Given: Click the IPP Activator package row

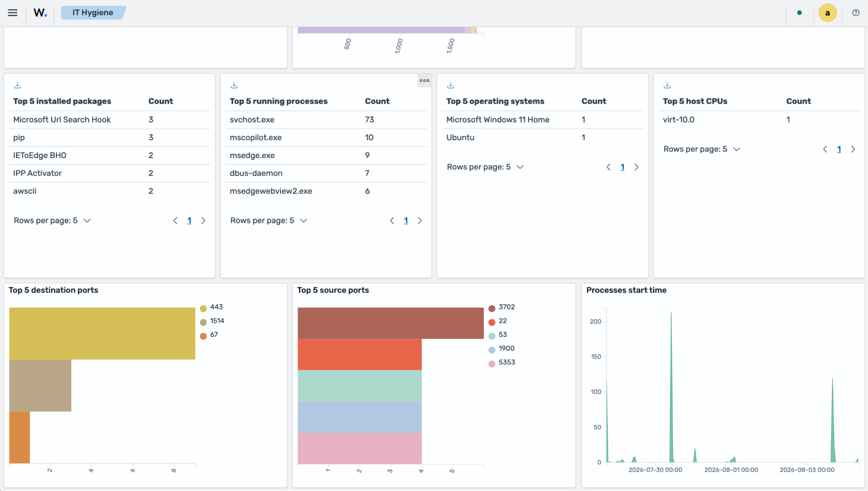Looking at the screenshot, I should pyautogui.click(x=109, y=173).
